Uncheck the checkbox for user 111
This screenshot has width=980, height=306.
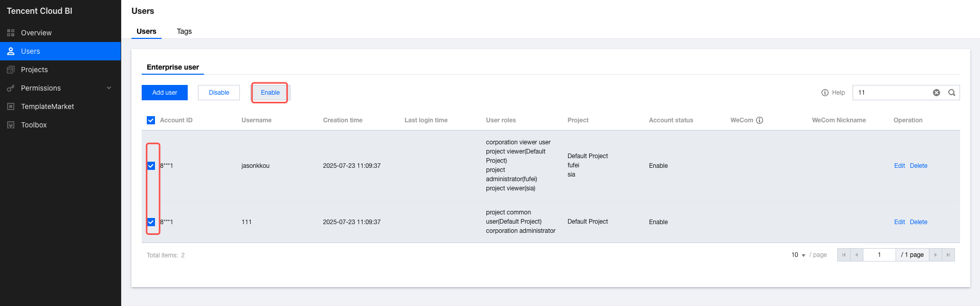coord(151,222)
